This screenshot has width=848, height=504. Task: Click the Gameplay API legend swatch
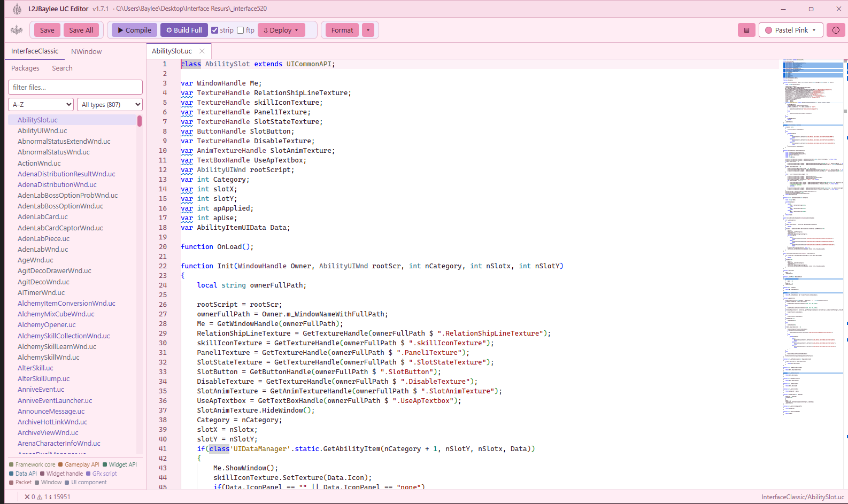coord(60,464)
